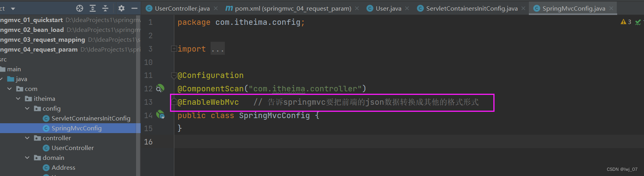Click the folded import ellipsis placeholder
Screen dimensions: 644x176
tap(217, 49)
